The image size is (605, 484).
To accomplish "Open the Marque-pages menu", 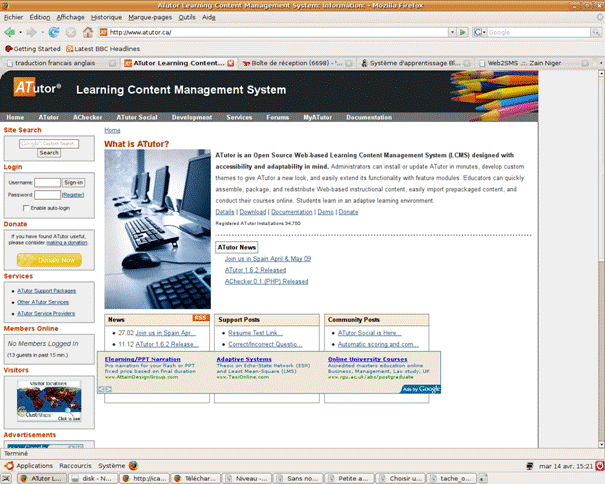I will [150, 17].
